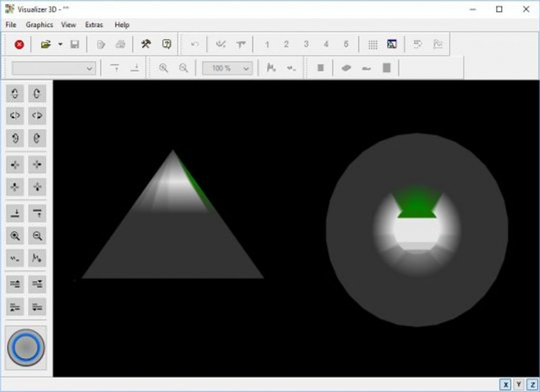Viewport: 540px width, 392px height.
Task: Toggle the Y axis button
Action: pos(519,385)
